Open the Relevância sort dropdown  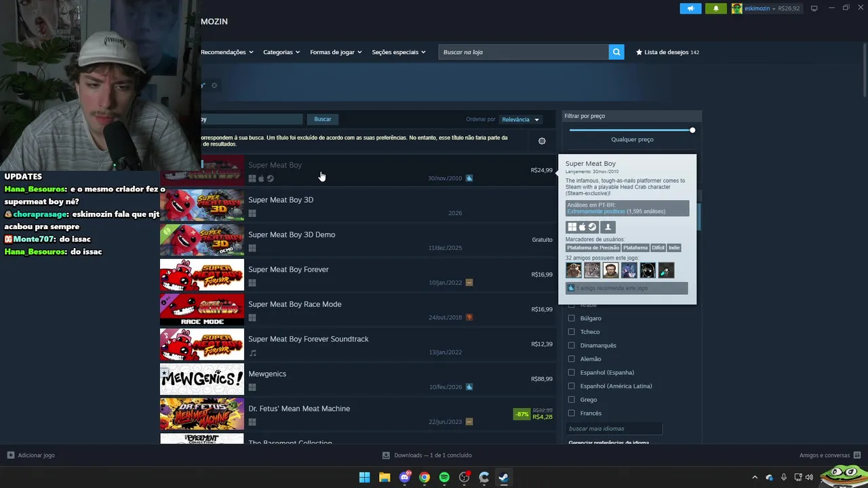(x=520, y=119)
